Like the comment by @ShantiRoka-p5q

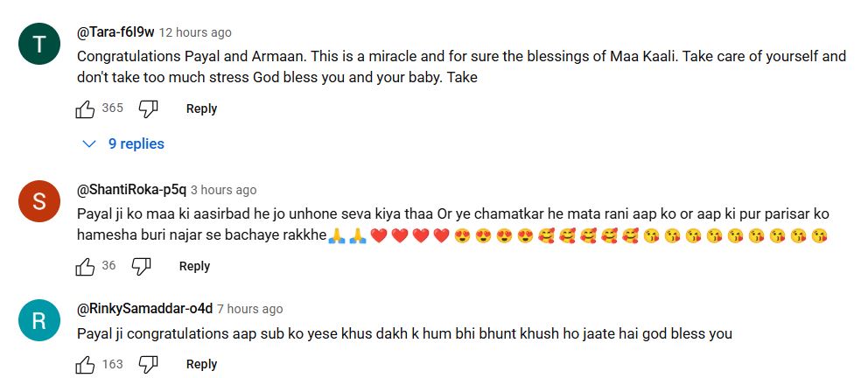(85, 266)
